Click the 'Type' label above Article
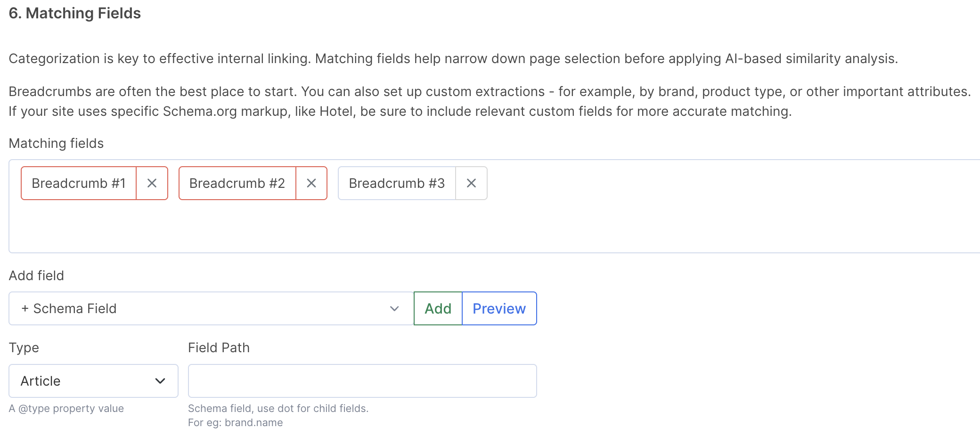980x436 pixels. (24, 347)
